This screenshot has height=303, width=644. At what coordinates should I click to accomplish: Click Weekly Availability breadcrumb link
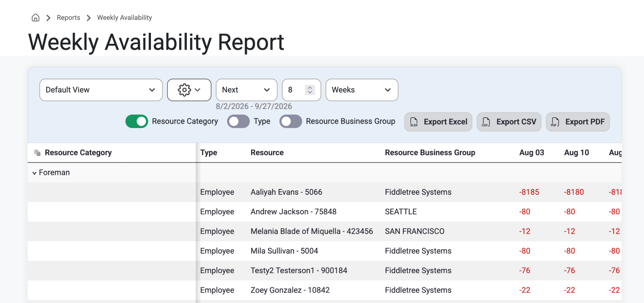pyautogui.click(x=125, y=18)
